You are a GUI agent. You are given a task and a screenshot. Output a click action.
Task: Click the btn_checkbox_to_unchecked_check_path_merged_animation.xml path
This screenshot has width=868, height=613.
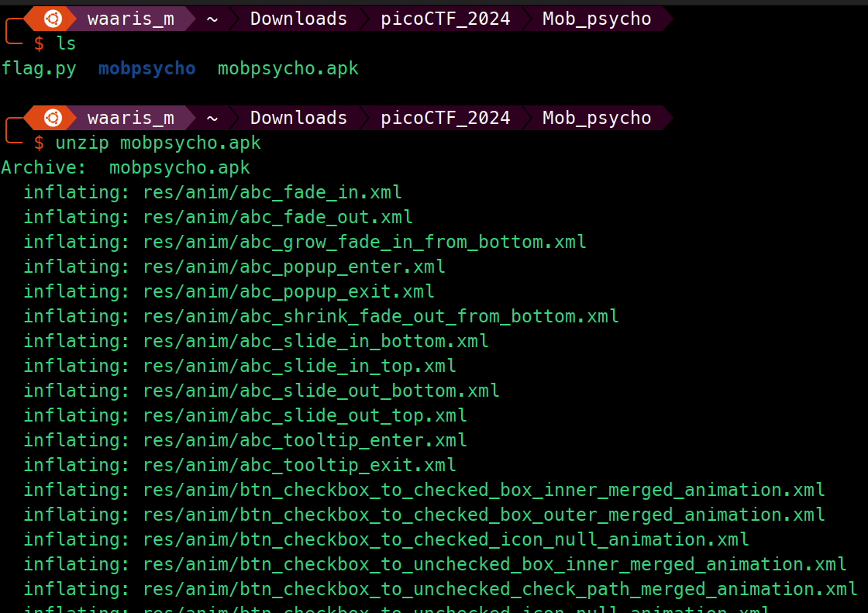click(x=500, y=589)
